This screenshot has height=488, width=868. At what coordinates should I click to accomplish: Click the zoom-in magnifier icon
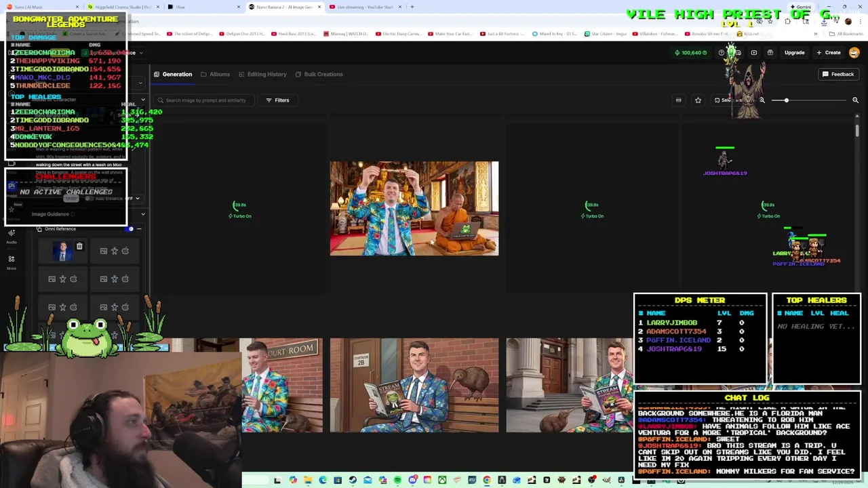tap(855, 100)
